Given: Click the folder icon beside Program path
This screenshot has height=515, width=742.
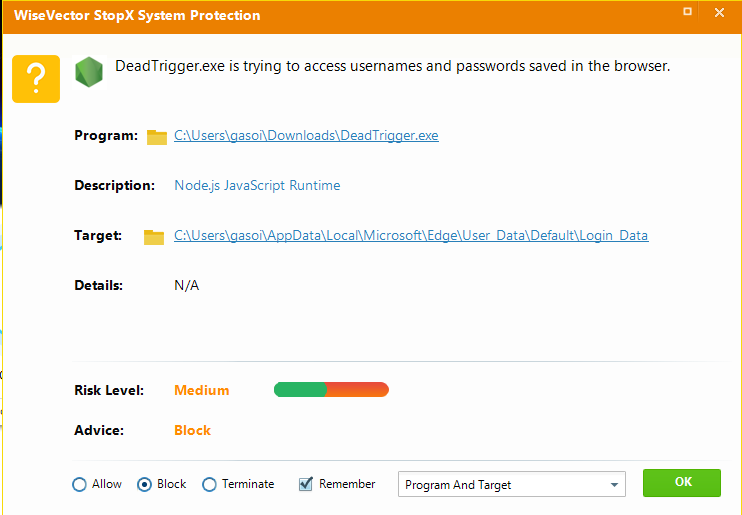Looking at the screenshot, I should coord(156,137).
